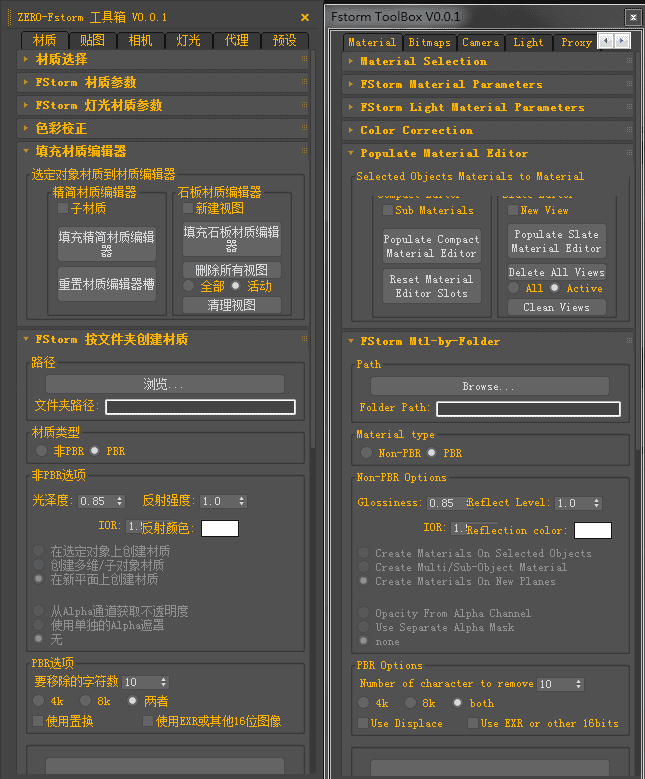645x779 pixels.
Task: Click the 要移除的字符数 spinner arrows
Action: [x=163, y=682]
